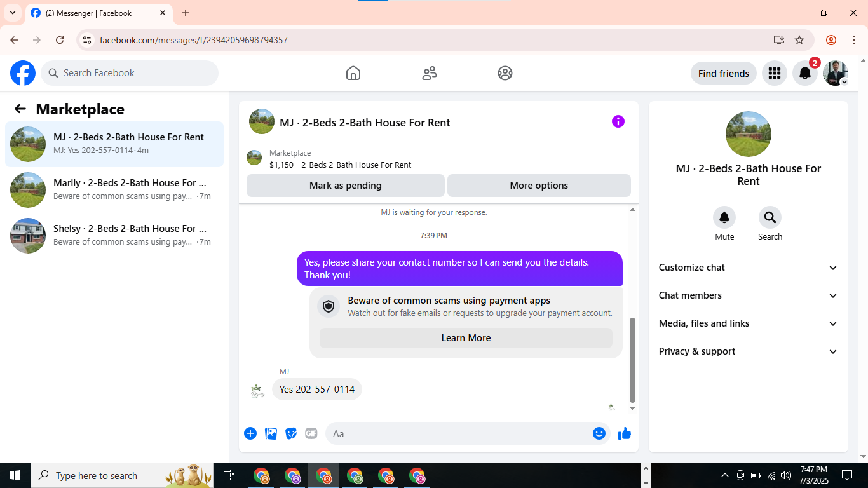Go back using Marketplace back arrow
The height and width of the screenshot is (488, 868).
[20, 109]
